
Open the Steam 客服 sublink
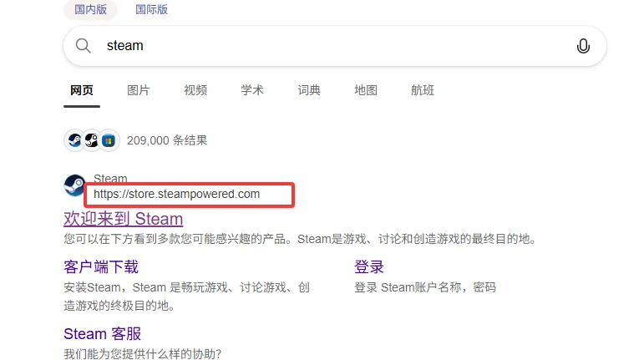click(x=102, y=334)
